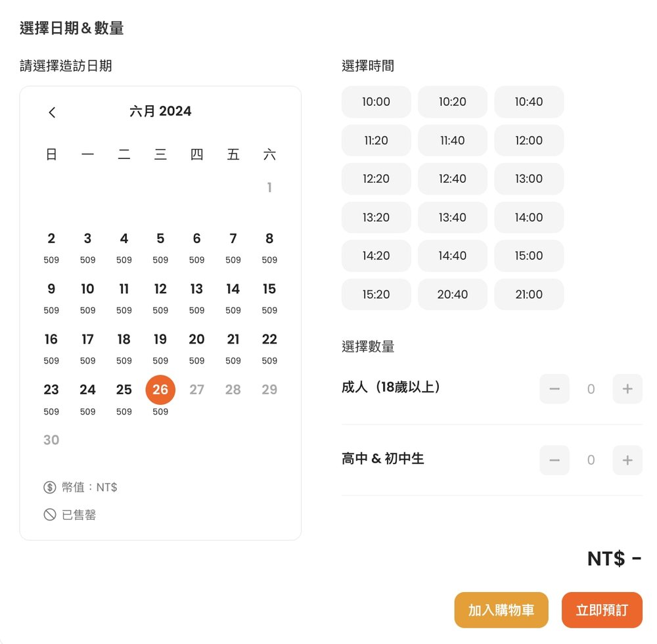Pick the 21:00 time slot
Viewport: 657px width, 644px height.
(x=529, y=294)
